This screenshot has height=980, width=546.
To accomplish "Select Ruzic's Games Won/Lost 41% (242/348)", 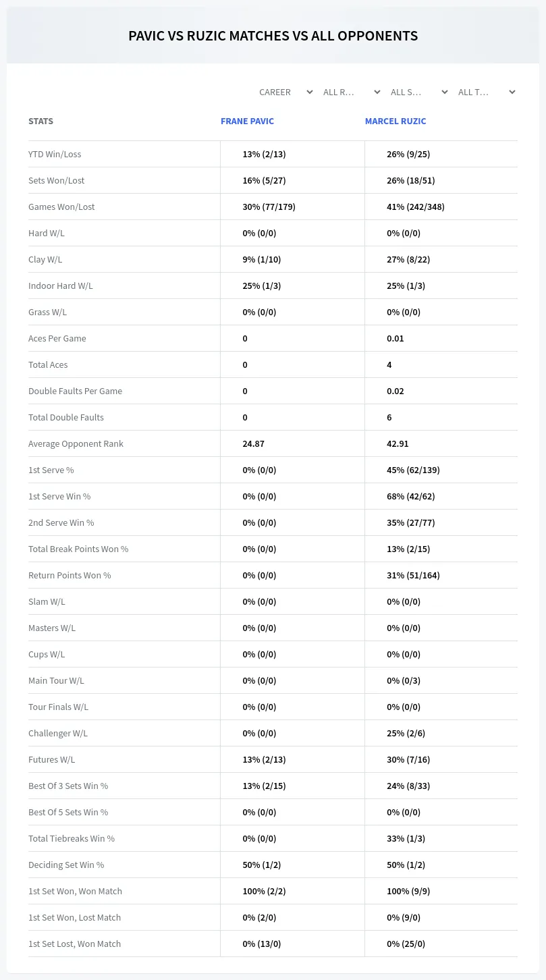I will (x=416, y=207).
